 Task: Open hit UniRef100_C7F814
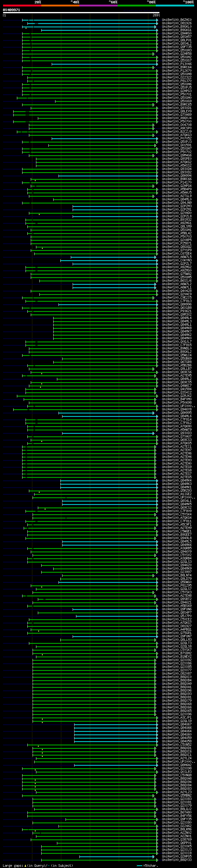pyautogui.click(x=177, y=419)
